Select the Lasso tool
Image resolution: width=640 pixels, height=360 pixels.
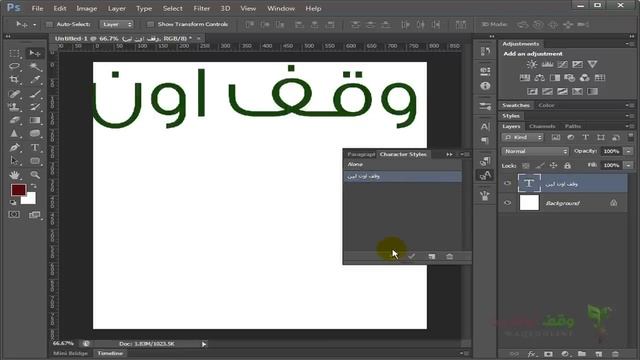tap(15, 67)
